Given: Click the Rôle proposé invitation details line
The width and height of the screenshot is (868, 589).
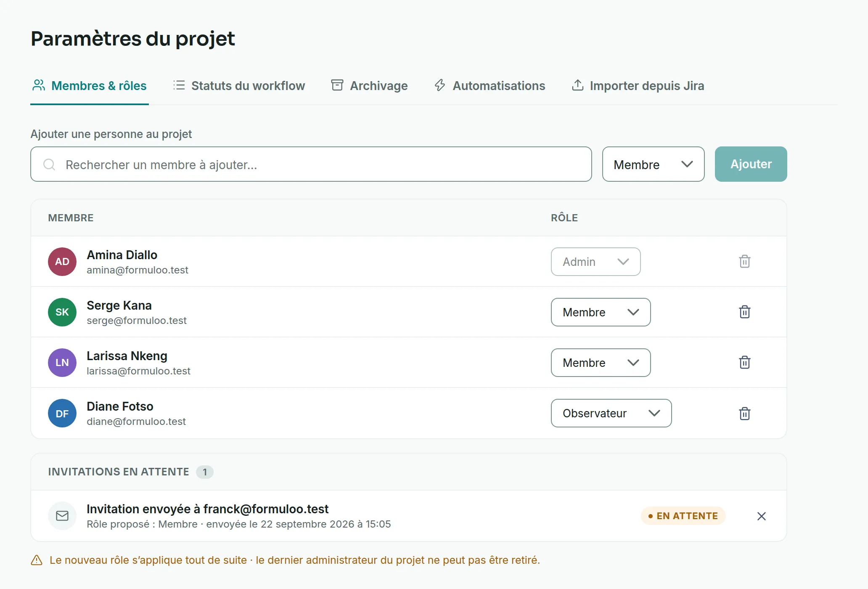Looking at the screenshot, I should click(x=239, y=524).
